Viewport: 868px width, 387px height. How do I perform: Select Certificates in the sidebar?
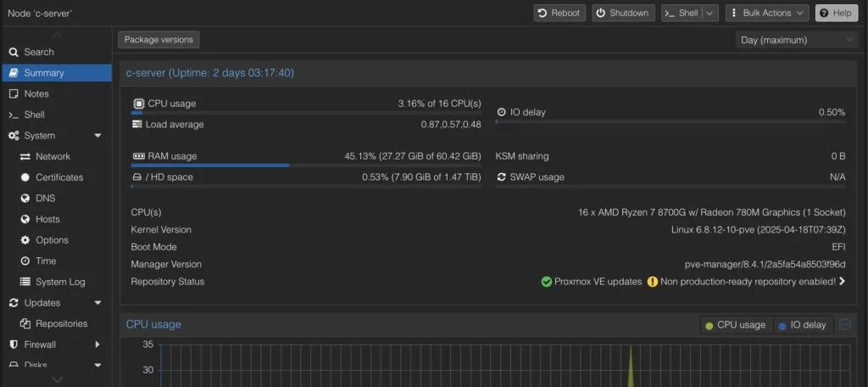[57, 177]
